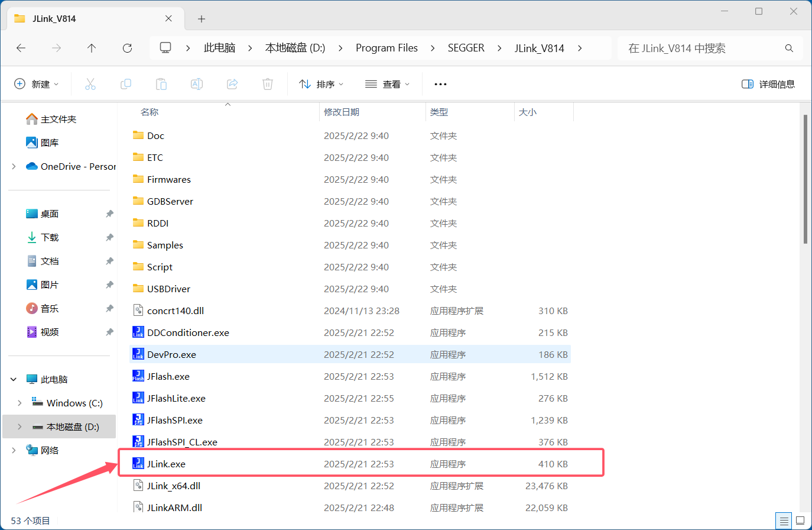Sort by Date modified (修改日期) header
Screen dimensions: 812x530
click(x=342, y=112)
